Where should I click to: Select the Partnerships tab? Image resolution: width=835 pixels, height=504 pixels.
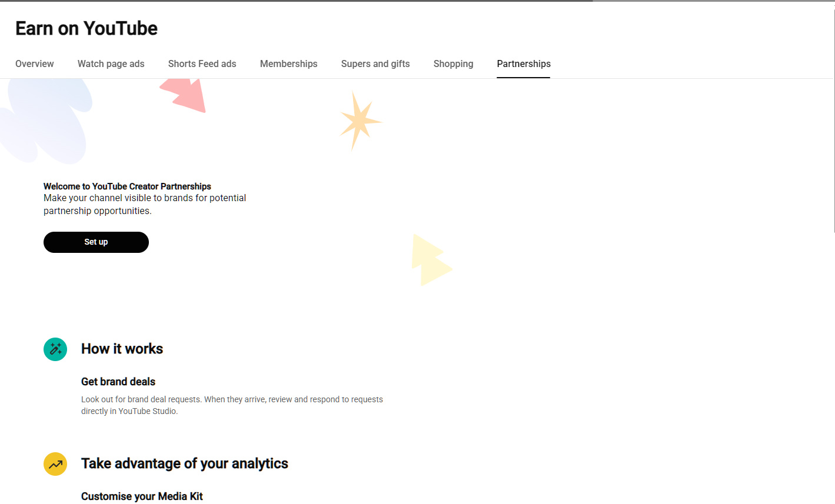[524, 64]
